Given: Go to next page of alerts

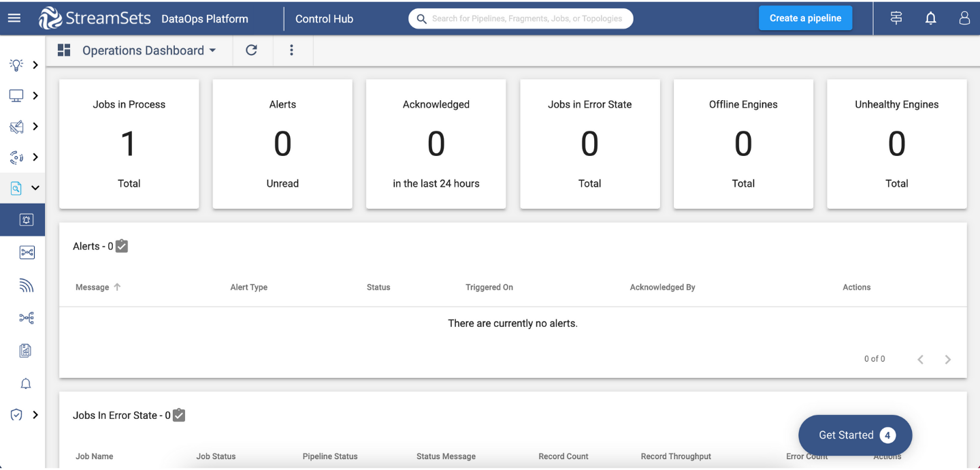Looking at the screenshot, I should (x=947, y=360).
